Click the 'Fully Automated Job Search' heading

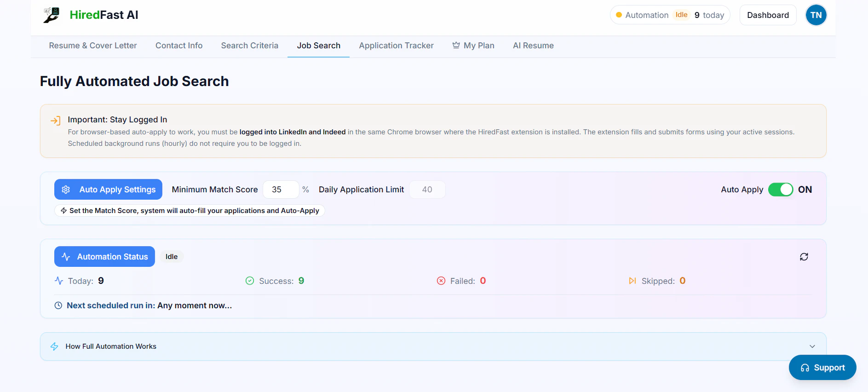tap(134, 81)
